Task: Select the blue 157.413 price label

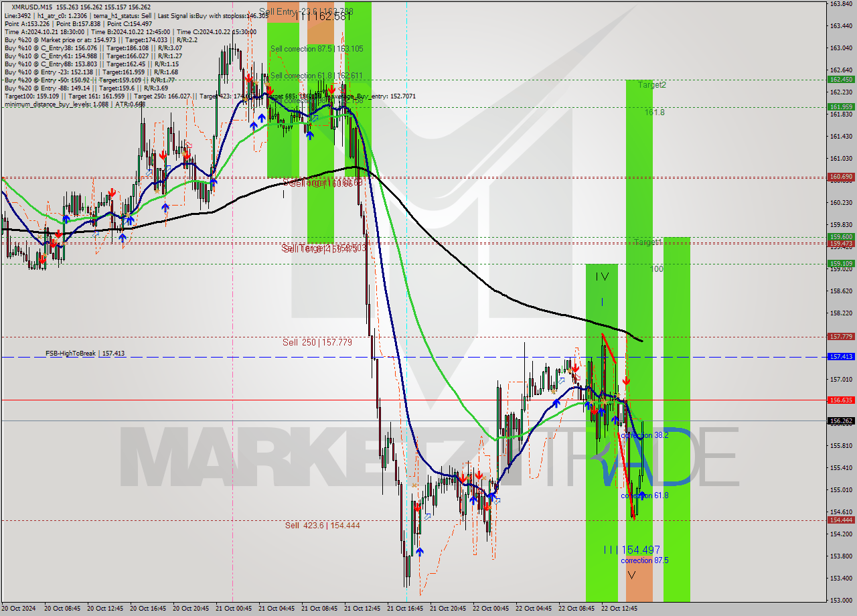Action: [841, 357]
